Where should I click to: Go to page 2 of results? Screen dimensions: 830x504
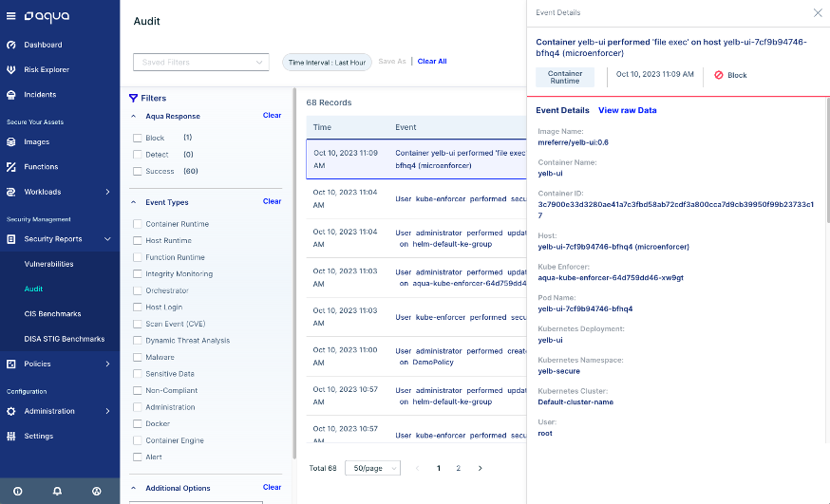[x=459, y=468]
